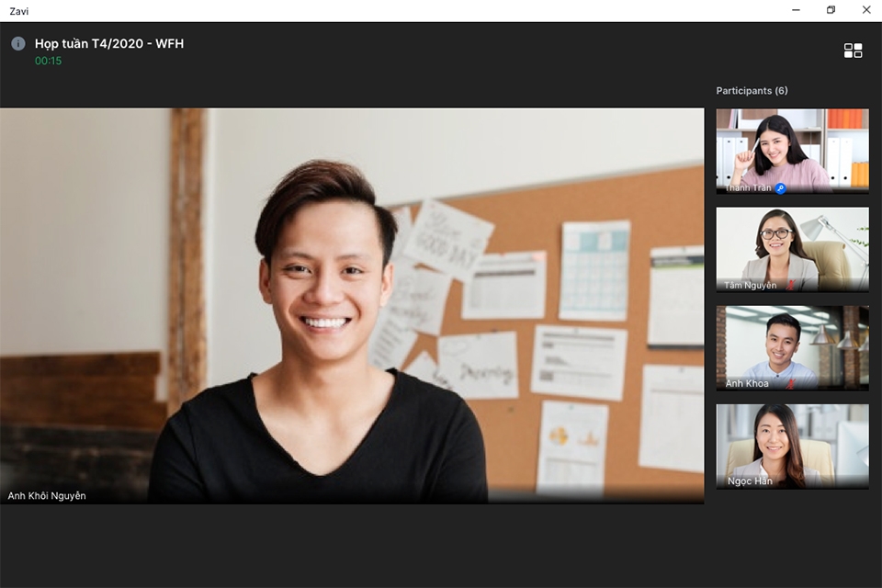Screen dimensions: 882x588
Task: Select Ngọc Hân's video thumbnail
Action: tap(792, 447)
